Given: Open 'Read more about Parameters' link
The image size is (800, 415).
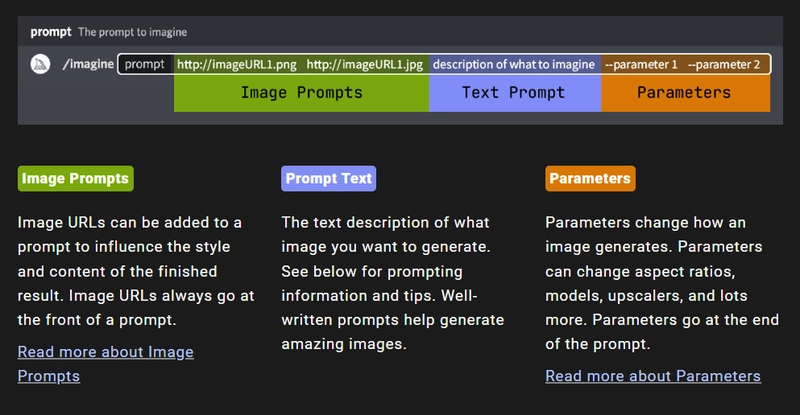Looking at the screenshot, I should (653, 376).
